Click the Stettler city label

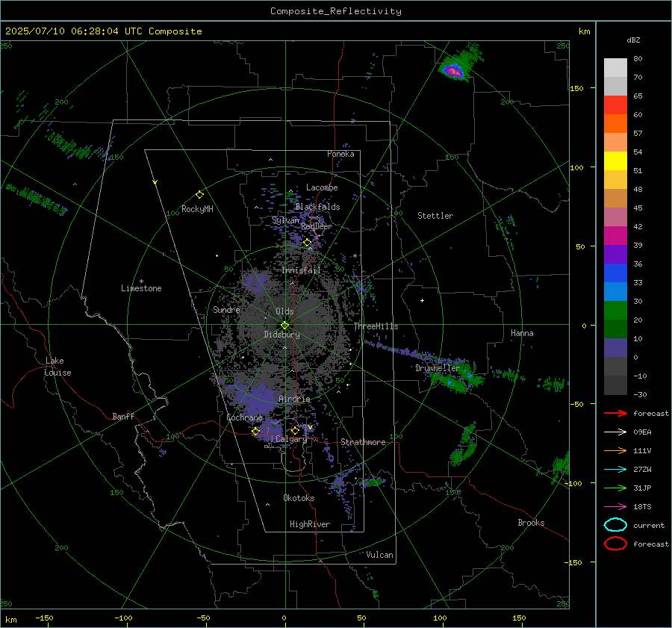[x=435, y=216]
